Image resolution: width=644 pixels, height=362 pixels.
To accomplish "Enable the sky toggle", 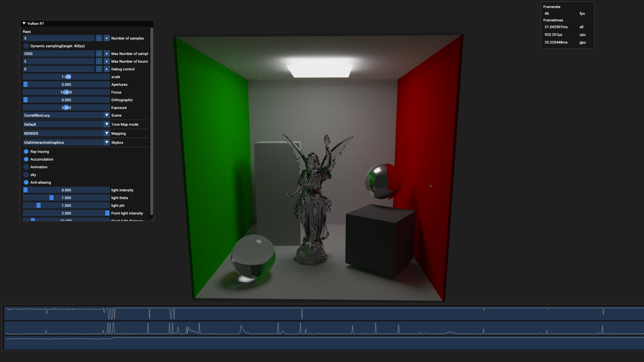I will (x=26, y=175).
